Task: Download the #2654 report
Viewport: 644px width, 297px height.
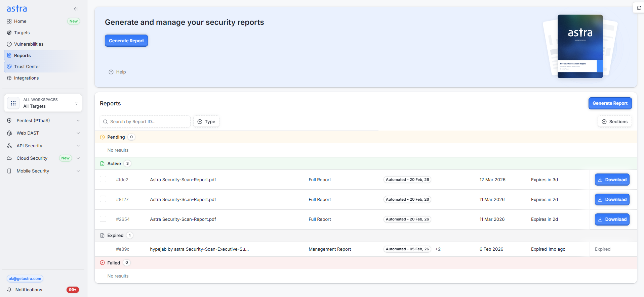Action: point(612,219)
